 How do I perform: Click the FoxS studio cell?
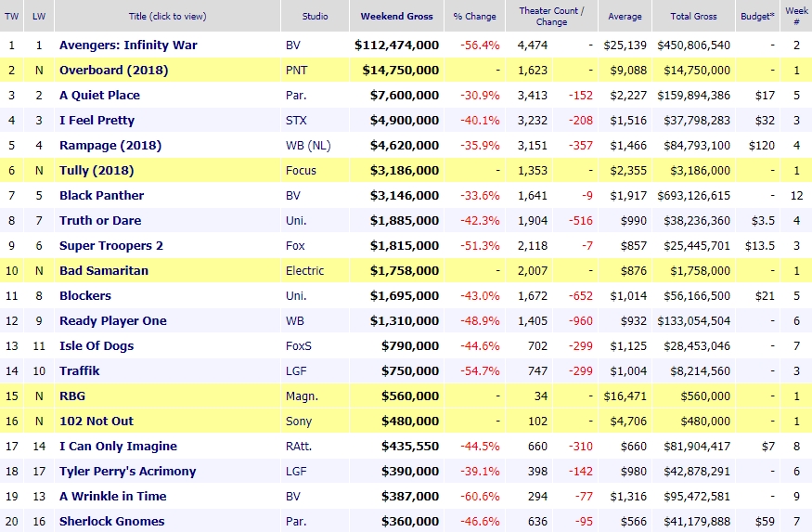[299, 345]
